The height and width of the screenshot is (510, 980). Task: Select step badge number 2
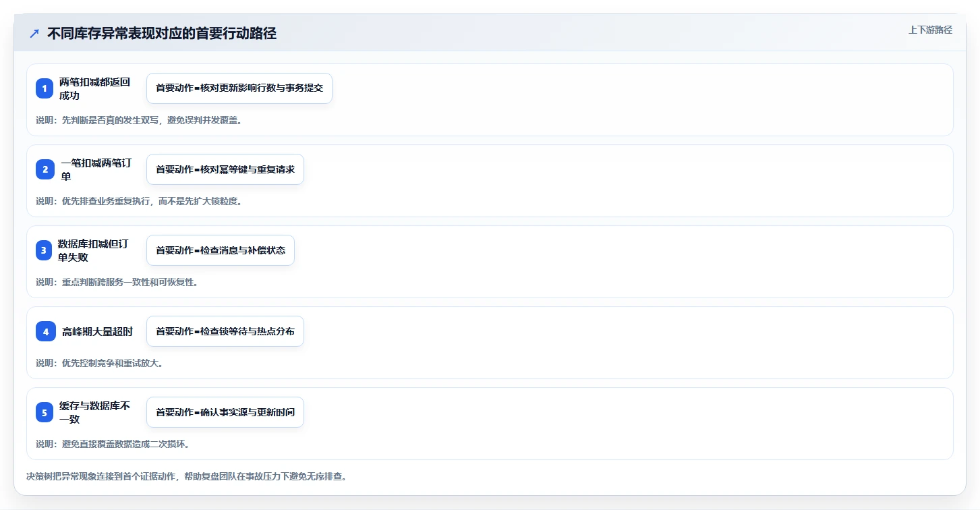tap(45, 169)
